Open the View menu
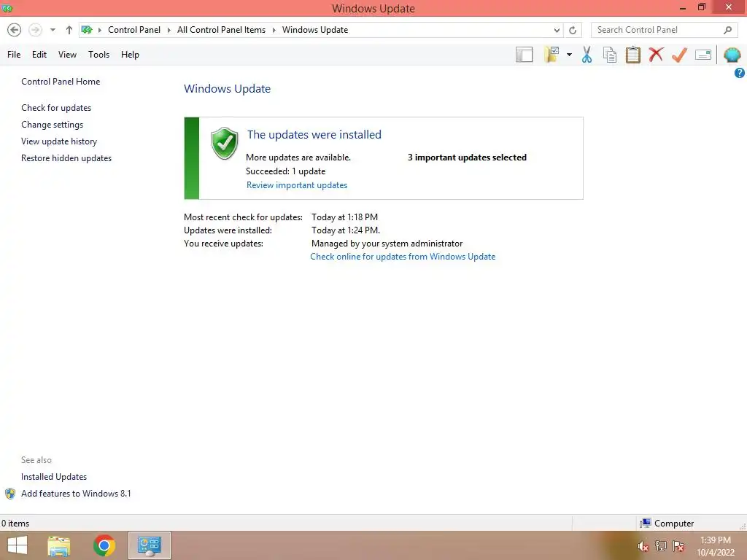The image size is (747, 560). (x=67, y=55)
